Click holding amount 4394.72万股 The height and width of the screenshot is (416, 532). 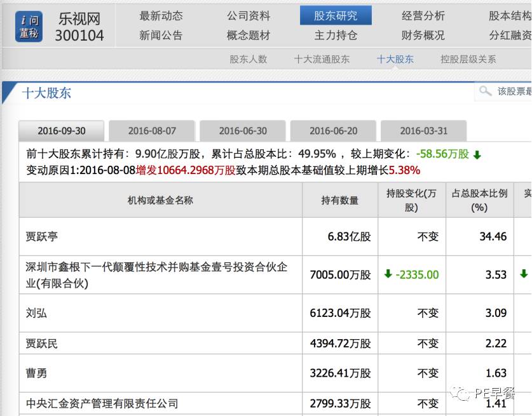coord(340,344)
